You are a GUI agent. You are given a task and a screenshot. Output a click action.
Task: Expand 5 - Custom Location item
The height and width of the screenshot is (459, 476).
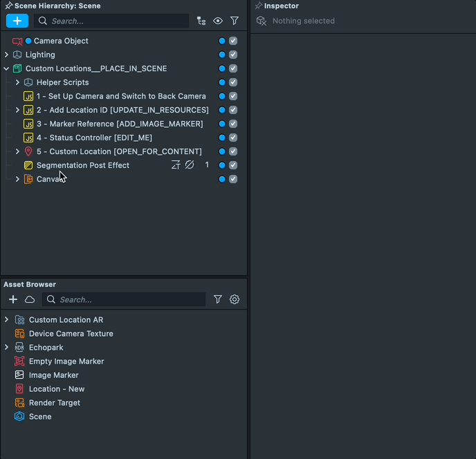pyautogui.click(x=17, y=151)
